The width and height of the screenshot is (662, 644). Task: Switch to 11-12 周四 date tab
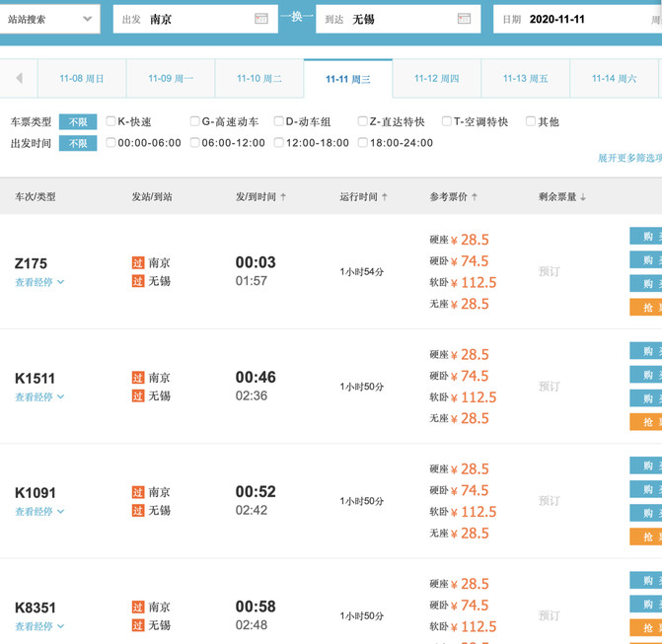pyautogui.click(x=436, y=79)
